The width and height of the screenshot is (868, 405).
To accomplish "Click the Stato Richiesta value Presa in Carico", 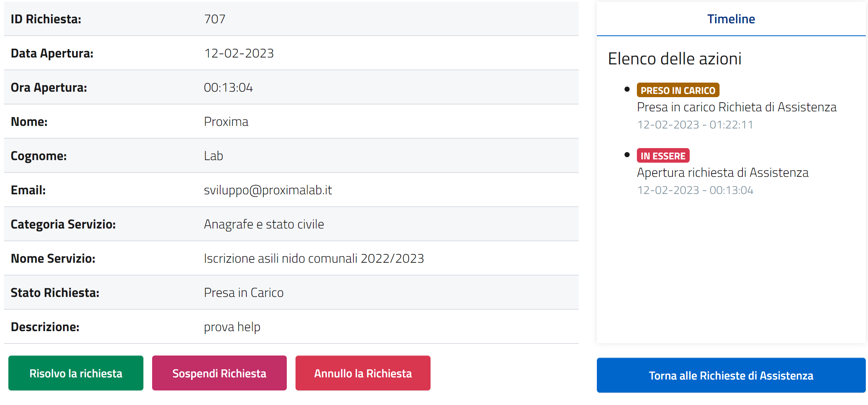I will tap(243, 293).
